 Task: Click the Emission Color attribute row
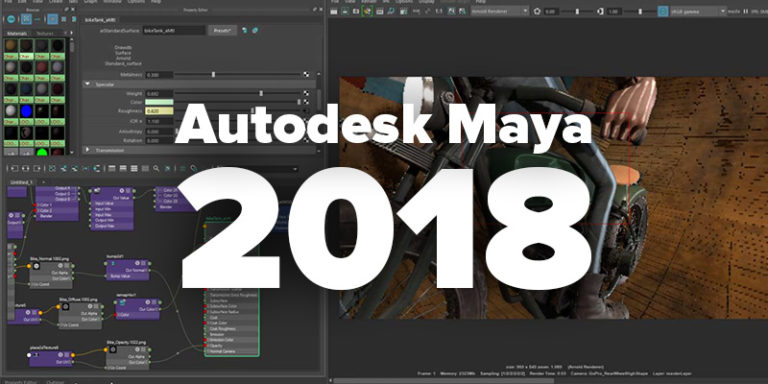pyautogui.click(x=231, y=340)
